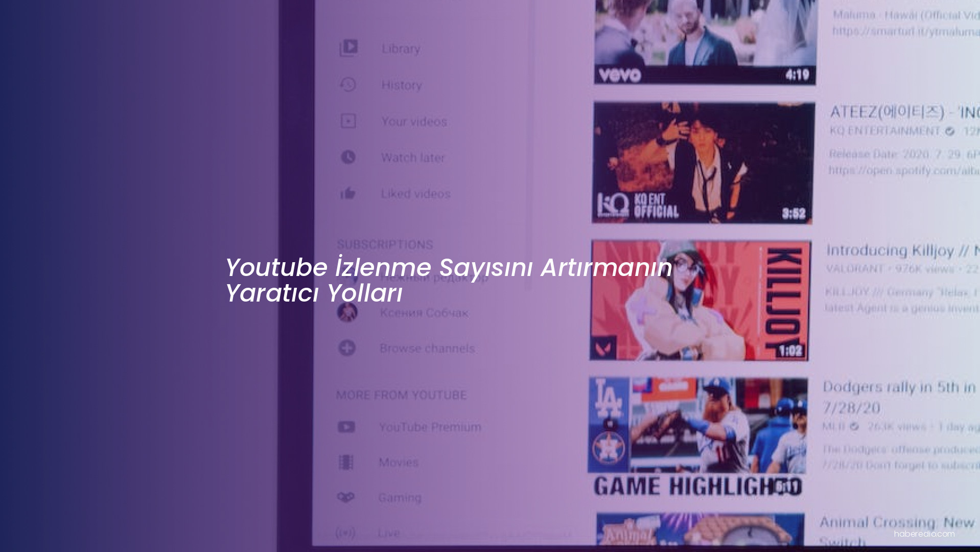980x552 pixels.
Task: Click Ксения Собчак channel avatar
Action: 347,312
